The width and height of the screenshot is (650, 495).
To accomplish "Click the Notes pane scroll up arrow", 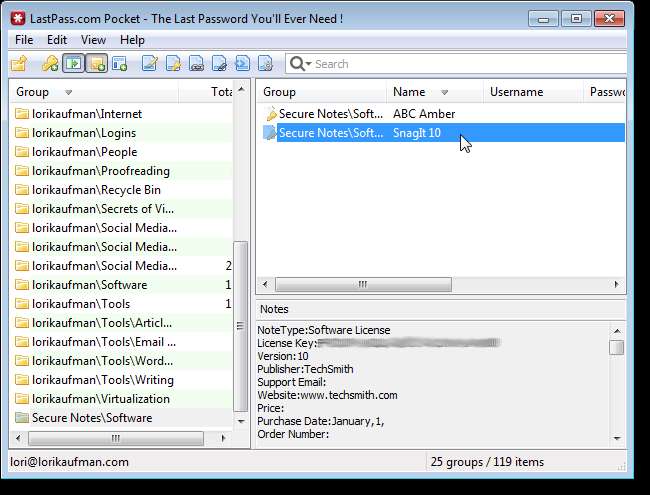I will pyautogui.click(x=617, y=331).
